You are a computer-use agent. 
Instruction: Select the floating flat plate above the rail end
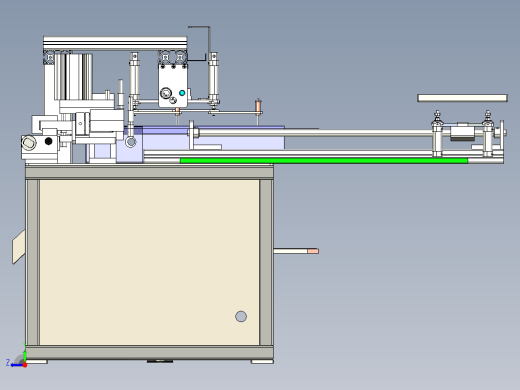pyautogui.click(x=463, y=98)
